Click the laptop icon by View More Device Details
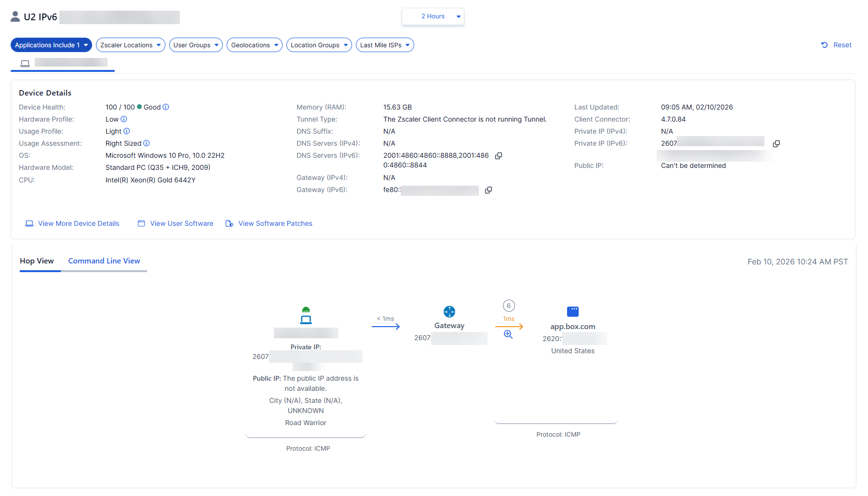 click(29, 223)
